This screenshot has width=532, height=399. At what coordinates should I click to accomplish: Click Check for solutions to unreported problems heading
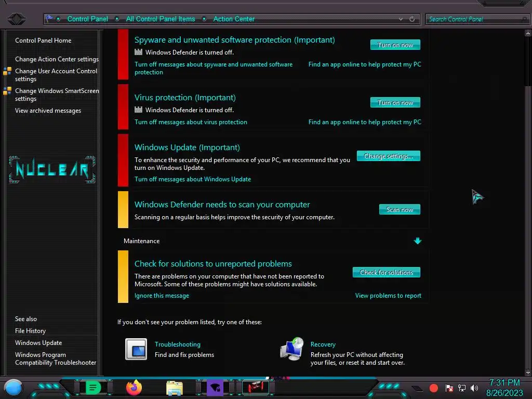tap(213, 263)
